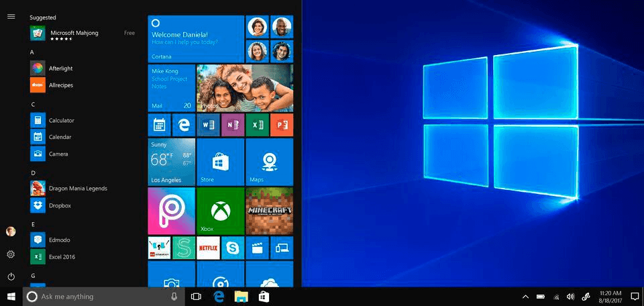This screenshot has width=644, height=306.
Task: Launch the PicsArt pink P tile
Action: 171,211
